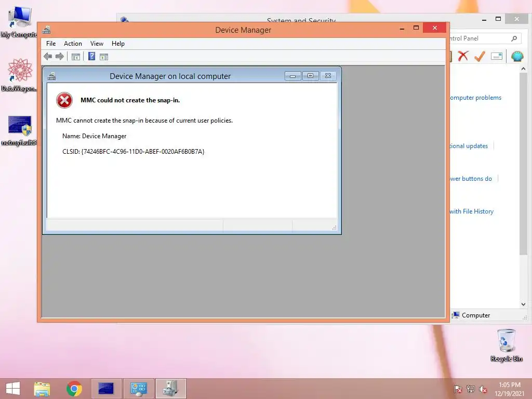The image size is (532, 399).
Task: Click the Back arrow toolbar icon
Action: pos(48,56)
